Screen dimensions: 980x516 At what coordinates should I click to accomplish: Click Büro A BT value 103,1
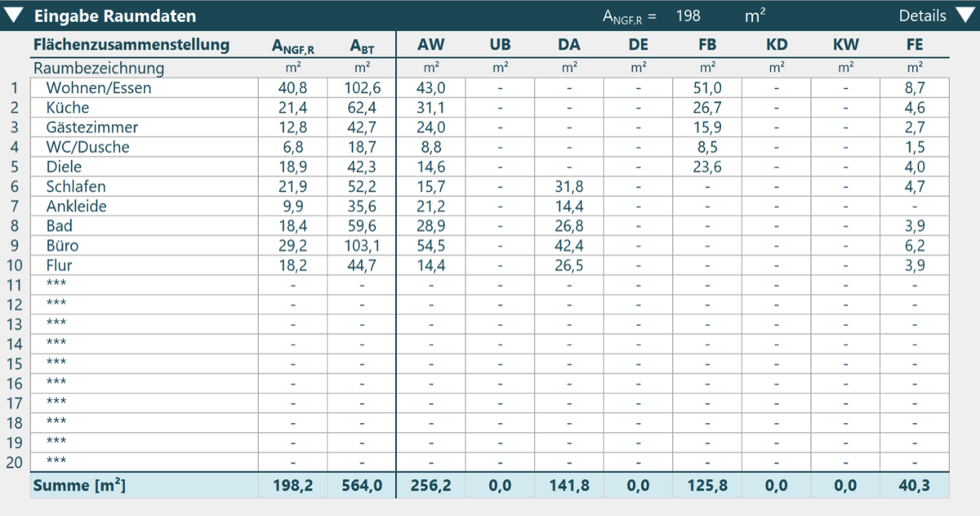(x=362, y=245)
